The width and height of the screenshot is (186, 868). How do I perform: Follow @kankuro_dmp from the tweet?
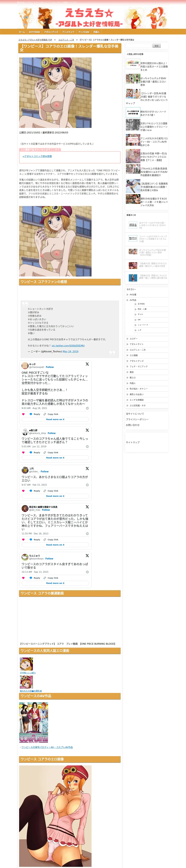click(x=52, y=433)
